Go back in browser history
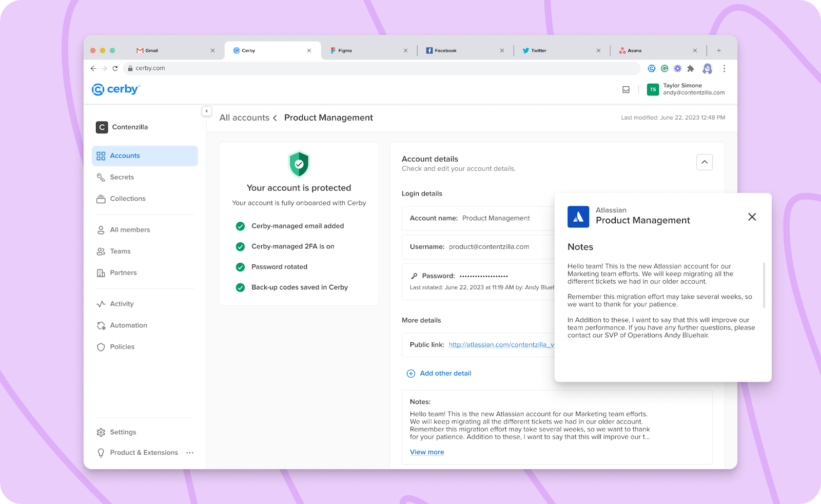 coord(93,68)
